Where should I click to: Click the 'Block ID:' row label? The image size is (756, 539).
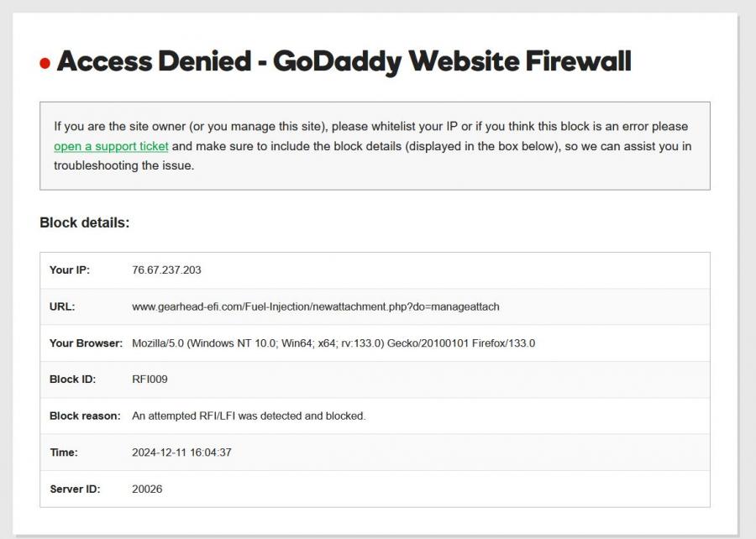click(x=73, y=379)
